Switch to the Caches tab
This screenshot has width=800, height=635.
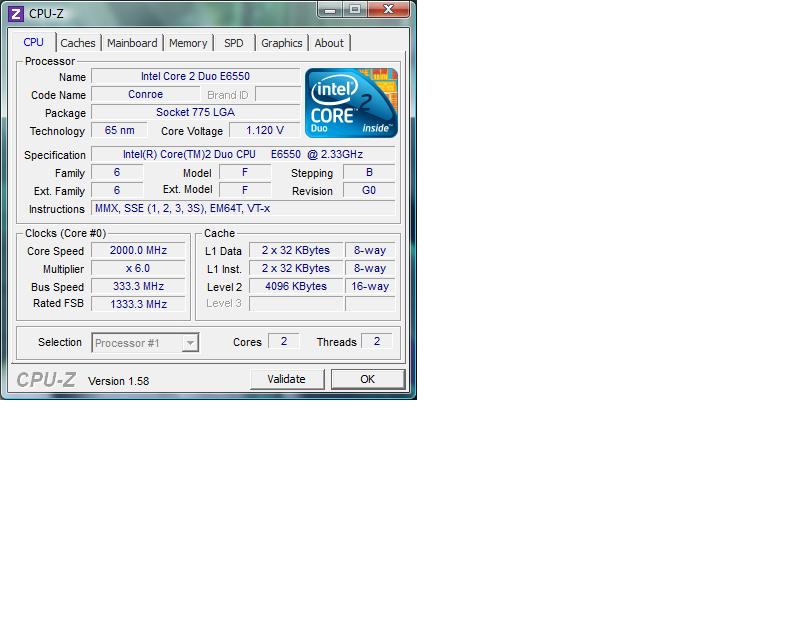click(x=78, y=43)
